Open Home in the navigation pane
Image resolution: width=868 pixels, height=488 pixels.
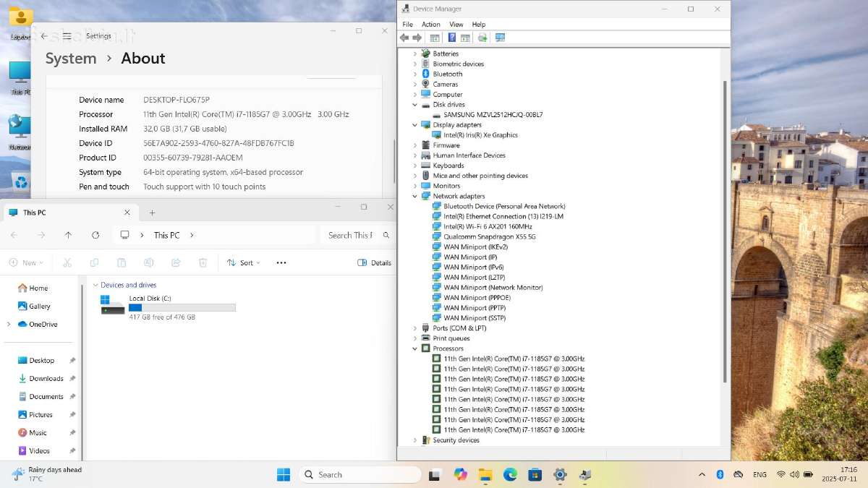tap(39, 288)
